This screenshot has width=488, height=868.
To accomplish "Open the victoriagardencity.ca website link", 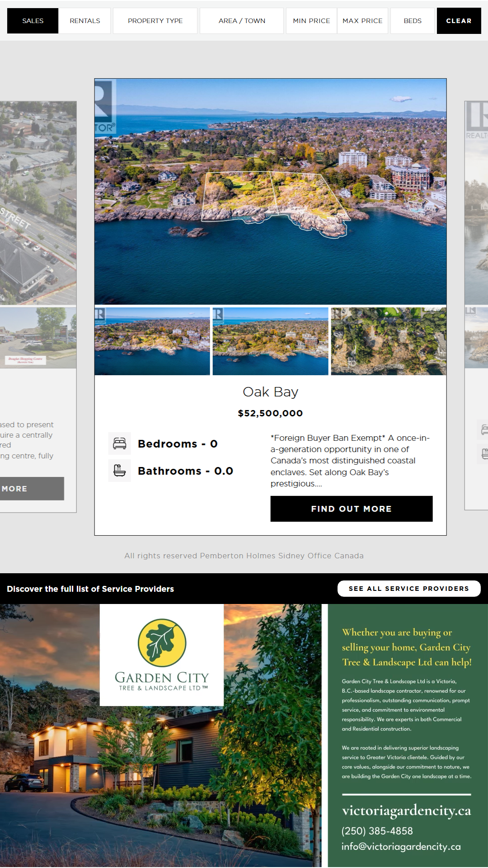I will pyautogui.click(x=406, y=810).
